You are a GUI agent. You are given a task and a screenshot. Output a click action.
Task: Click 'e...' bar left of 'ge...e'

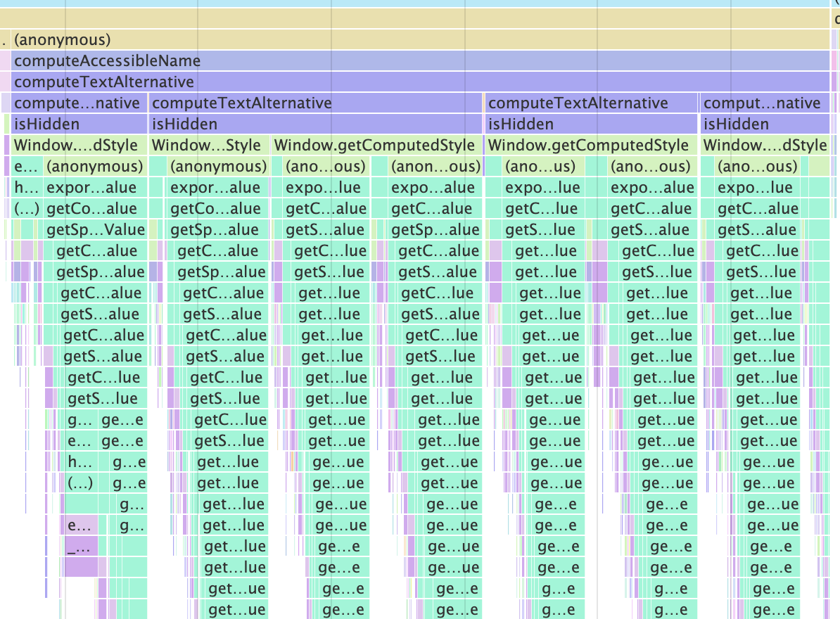click(x=81, y=441)
